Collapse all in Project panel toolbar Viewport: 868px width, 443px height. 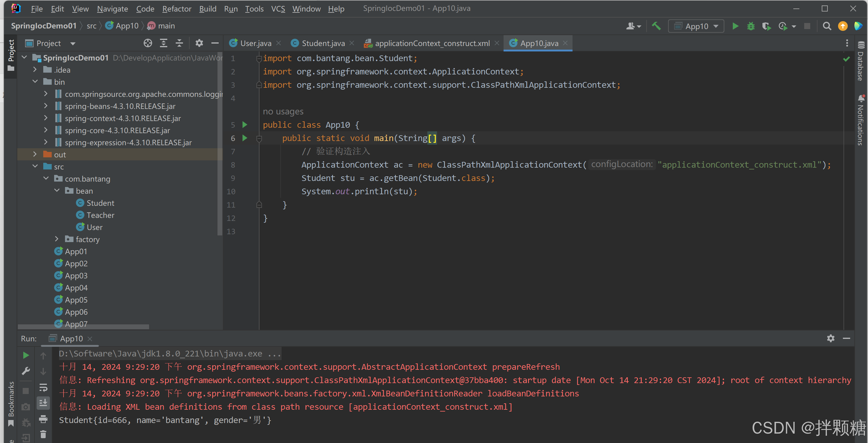tap(179, 43)
